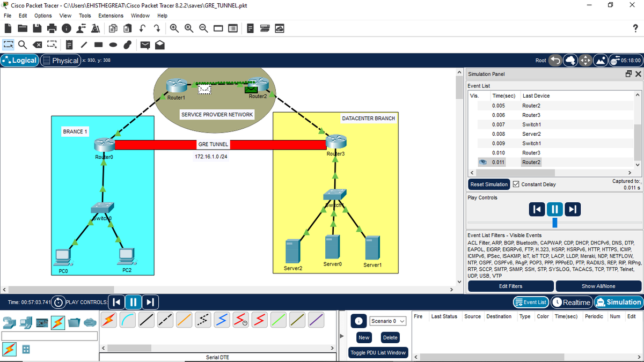Add a Complex PDU with the open envelope
This screenshot has height=362, width=644.
click(160, 45)
